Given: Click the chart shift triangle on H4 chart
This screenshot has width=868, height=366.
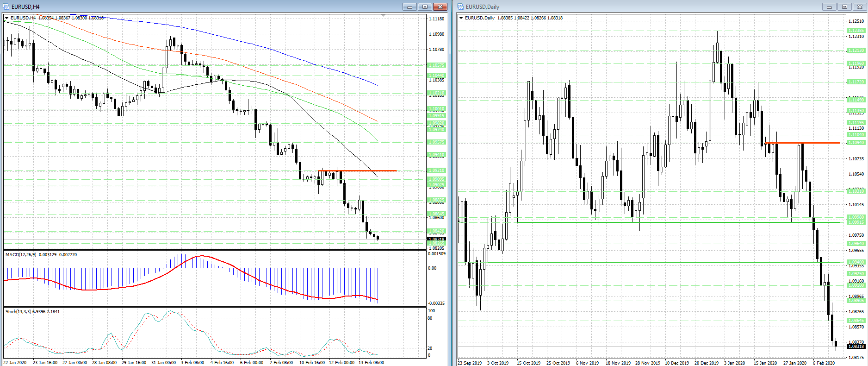Looking at the screenshot, I should (384, 16).
